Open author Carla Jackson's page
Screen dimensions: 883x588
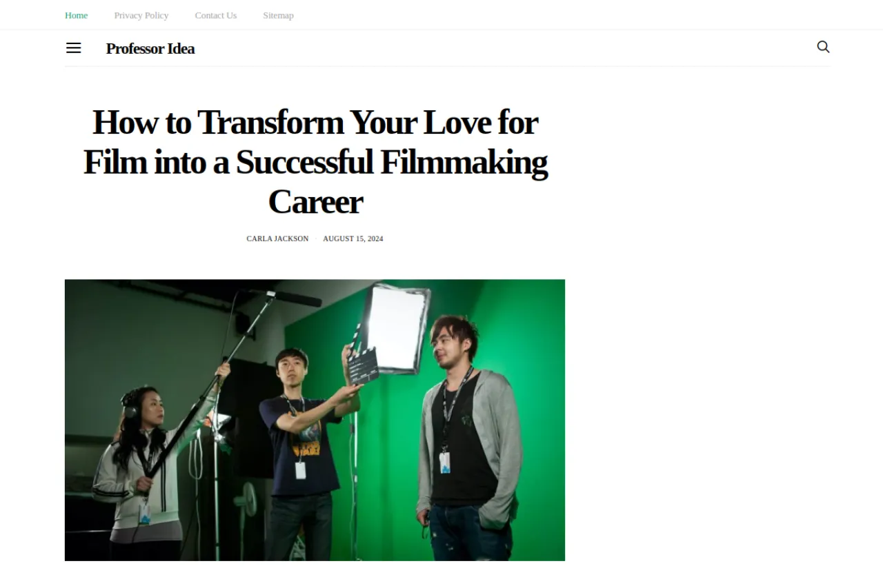277,239
